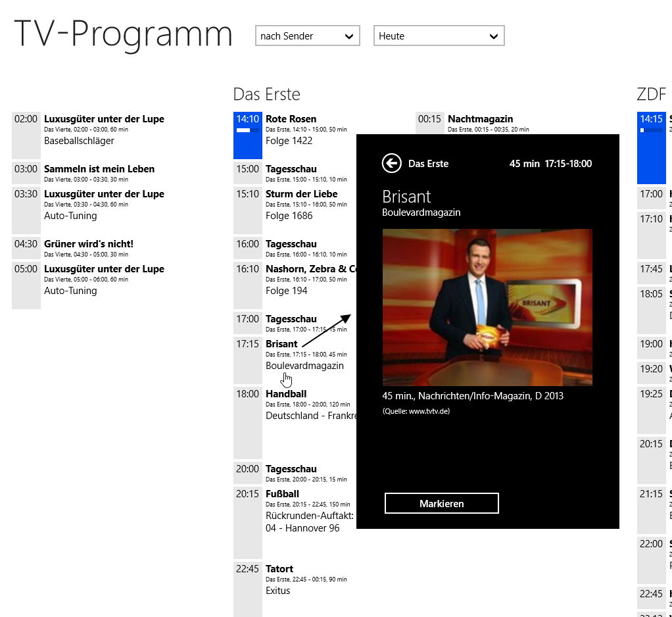Screen dimensions: 672x617
Task: Click the Das Erste label in detail panel
Action: tap(428, 163)
